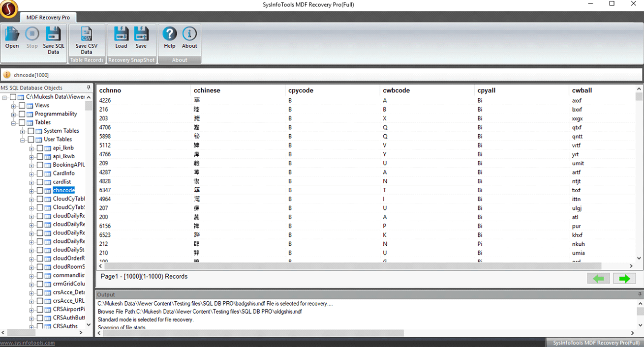Tick the Views checkbox
The image size is (644, 347).
[22, 106]
